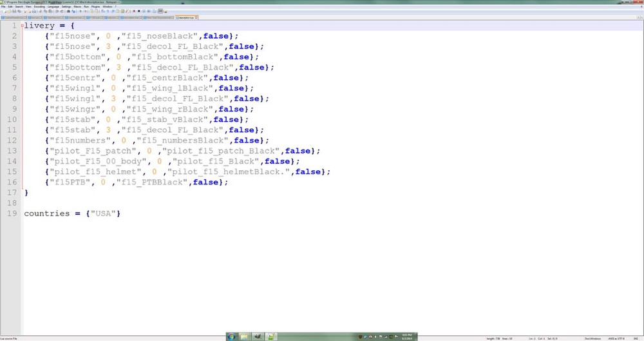Viewport: 644px width, 341px height.
Task: Click the Save toolbar icon
Action: coord(14,11)
